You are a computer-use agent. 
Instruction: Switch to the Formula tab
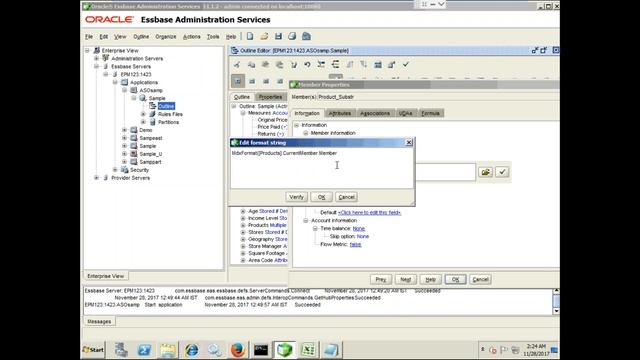pyautogui.click(x=431, y=113)
